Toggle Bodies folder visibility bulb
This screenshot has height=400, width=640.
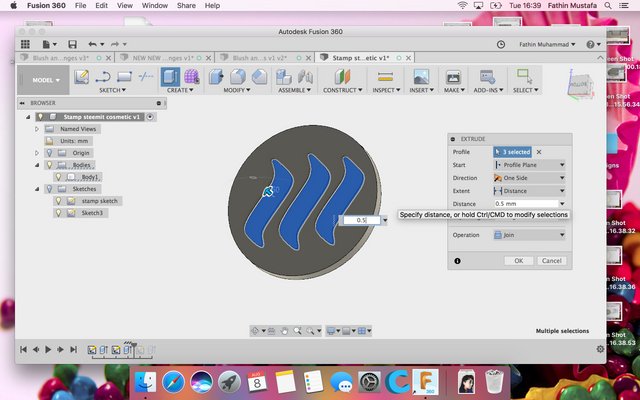point(49,165)
